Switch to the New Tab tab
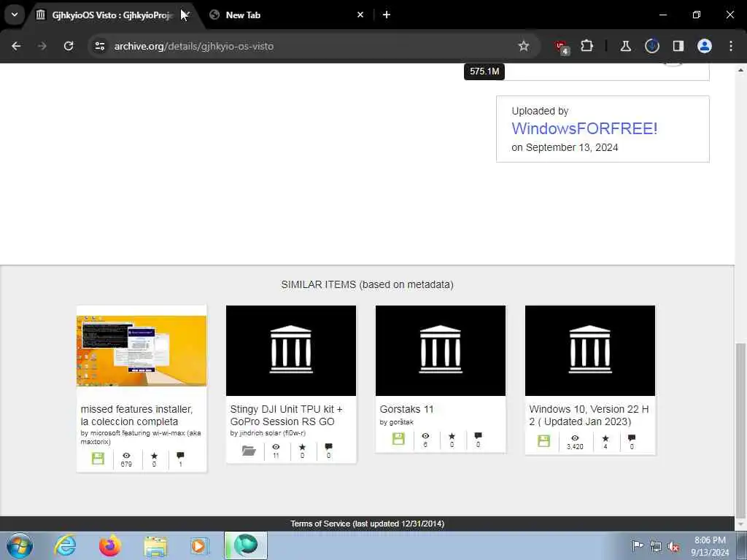This screenshot has width=747, height=560. click(243, 15)
